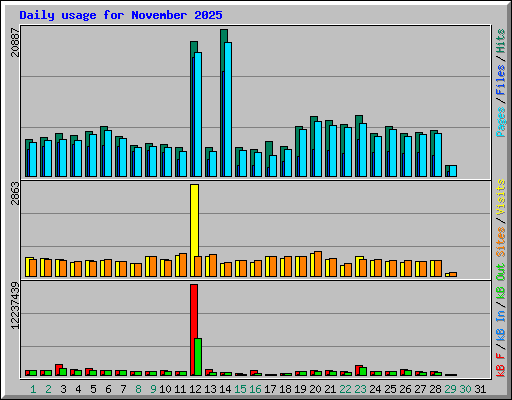Click day 30 on the x-axis
The image size is (512, 400).
tap(465, 389)
